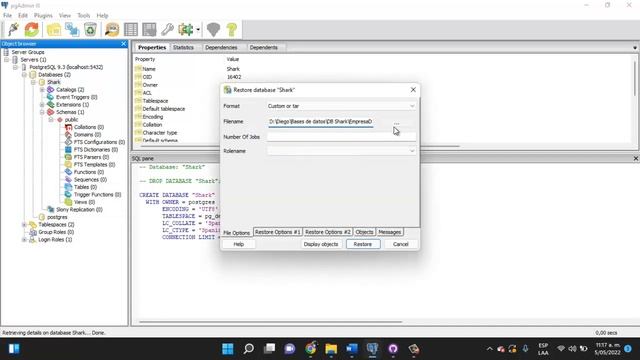Switch to the Dependencies tab
This screenshot has width=640, height=360.
[x=221, y=47]
